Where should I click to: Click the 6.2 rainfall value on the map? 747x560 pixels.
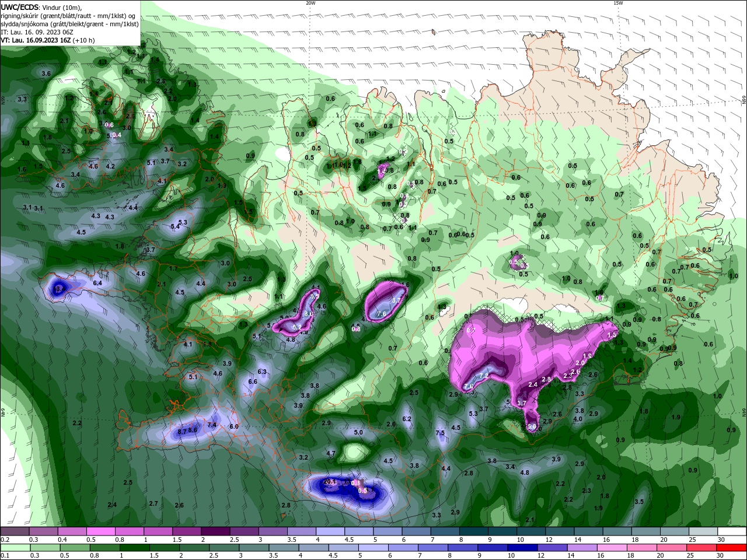click(407, 419)
